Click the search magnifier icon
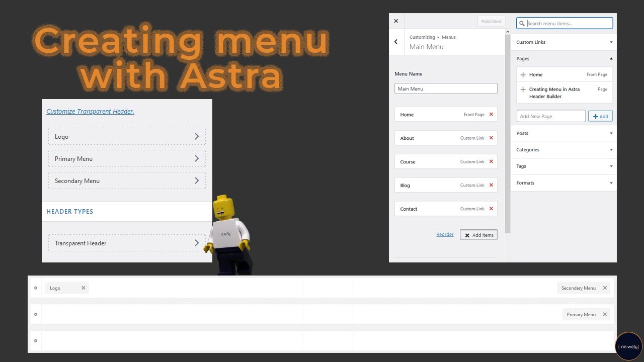Image resolution: width=644 pixels, height=362 pixels. coord(522,23)
